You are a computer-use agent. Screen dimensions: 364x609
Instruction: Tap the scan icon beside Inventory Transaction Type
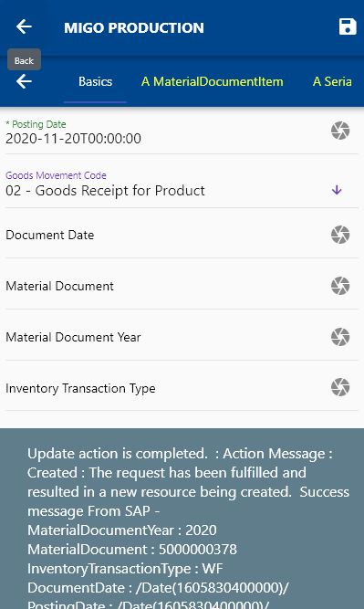pyautogui.click(x=340, y=387)
